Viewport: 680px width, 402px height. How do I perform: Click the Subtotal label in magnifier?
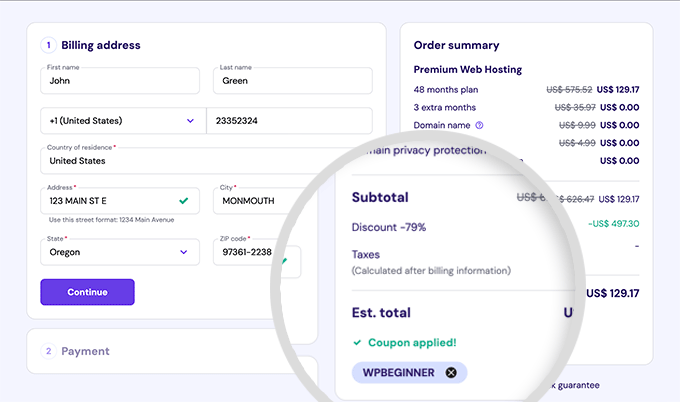pyautogui.click(x=380, y=197)
